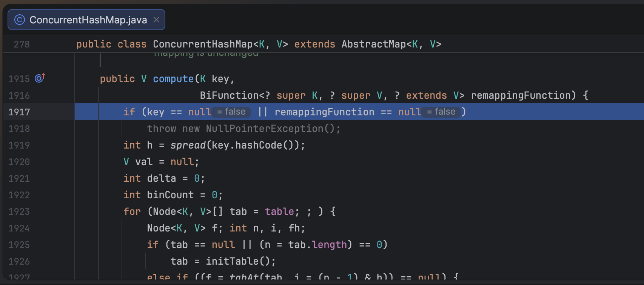The height and width of the screenshot is (285, 644).
Task: Click the spread method call
Action: point(188,145)
